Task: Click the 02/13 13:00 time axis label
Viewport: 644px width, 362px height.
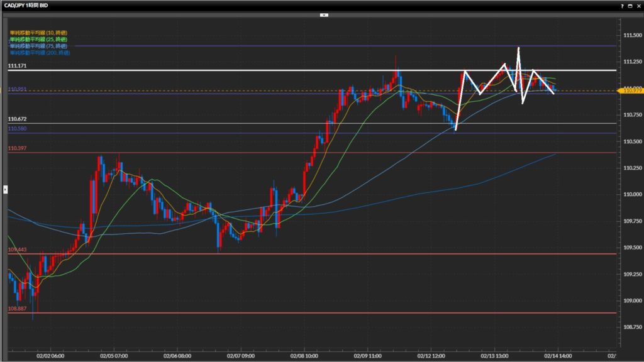Action: (x=496, y=354)
